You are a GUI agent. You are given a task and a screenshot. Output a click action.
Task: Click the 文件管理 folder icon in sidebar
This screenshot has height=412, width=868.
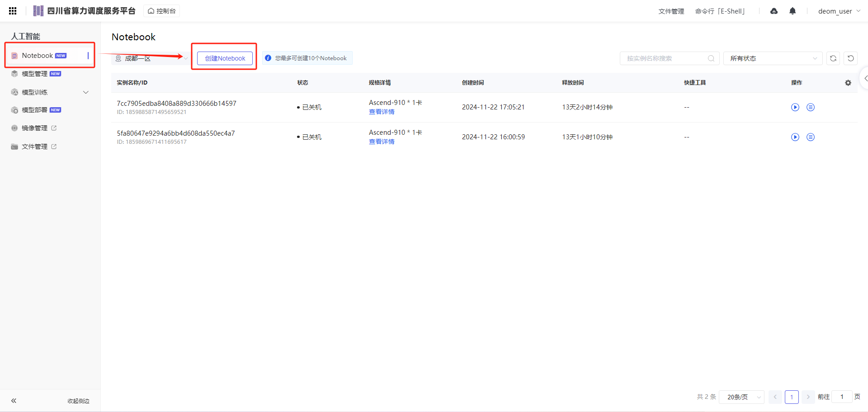coord(14,147)
